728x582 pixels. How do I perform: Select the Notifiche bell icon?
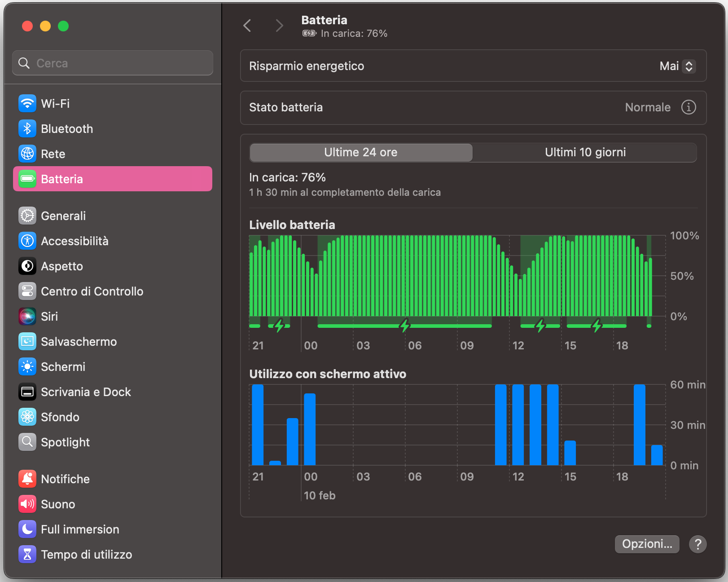(27, 479)
